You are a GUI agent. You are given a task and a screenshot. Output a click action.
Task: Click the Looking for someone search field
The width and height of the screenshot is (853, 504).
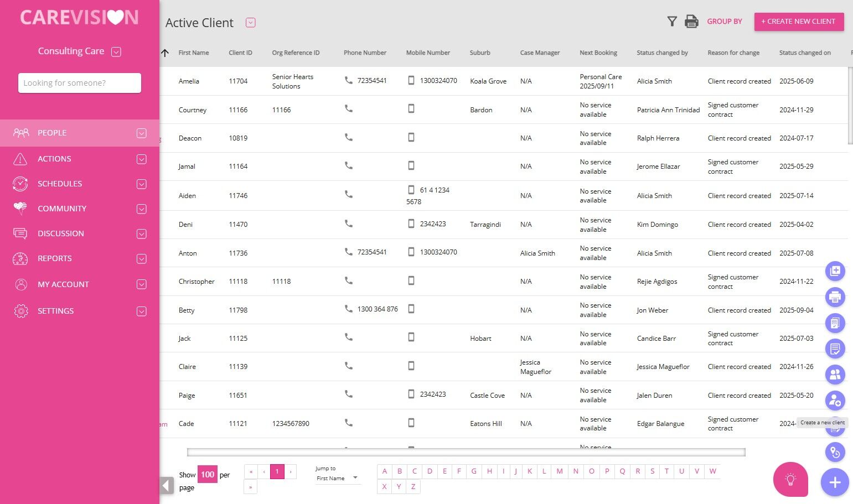(80, 83)
